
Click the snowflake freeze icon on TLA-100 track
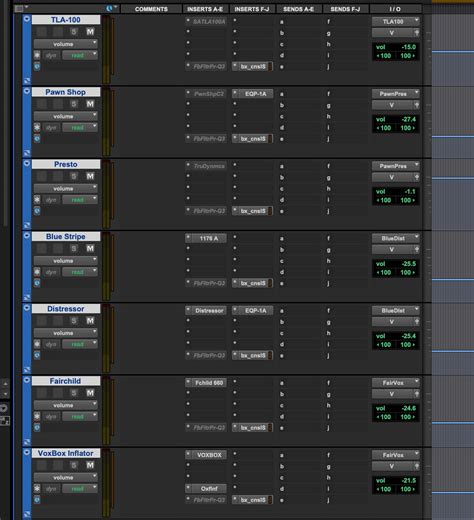[37, 55]
